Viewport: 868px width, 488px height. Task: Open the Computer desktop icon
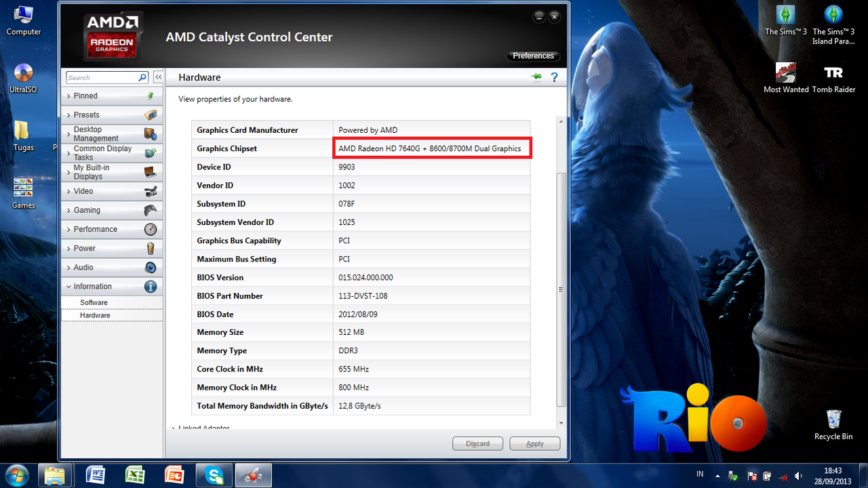coord(23,20)
